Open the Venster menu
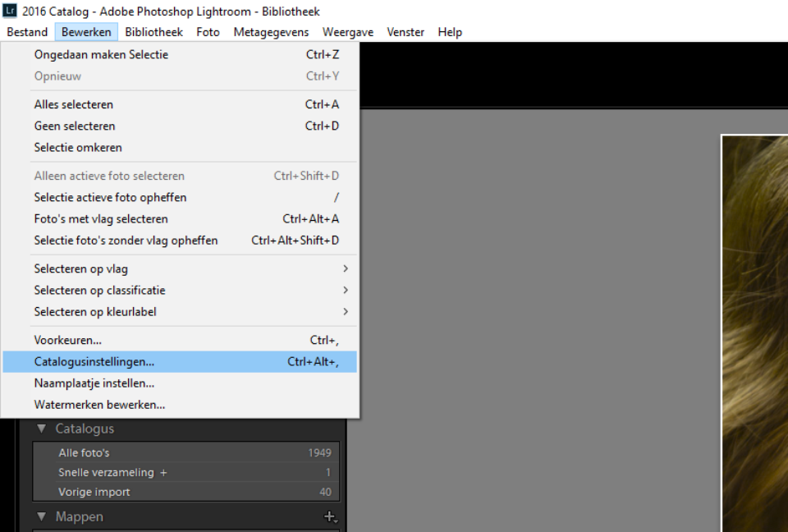 (405, 32)
